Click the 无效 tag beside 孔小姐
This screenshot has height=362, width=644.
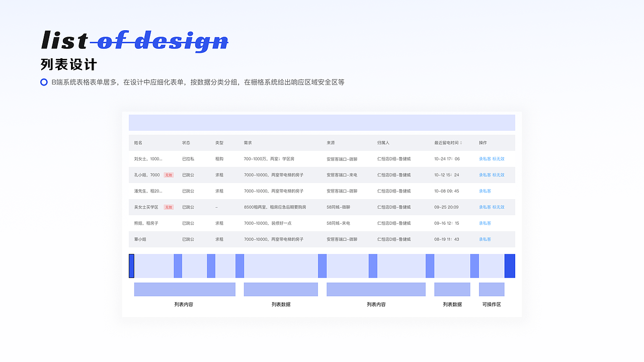169,175
